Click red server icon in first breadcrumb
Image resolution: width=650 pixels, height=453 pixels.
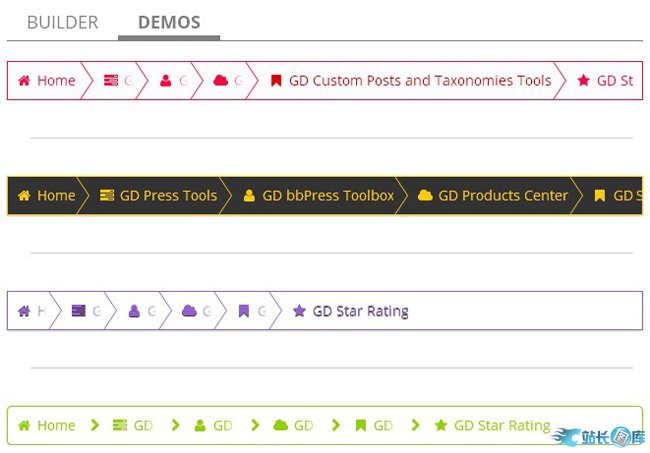click(111, 81)
